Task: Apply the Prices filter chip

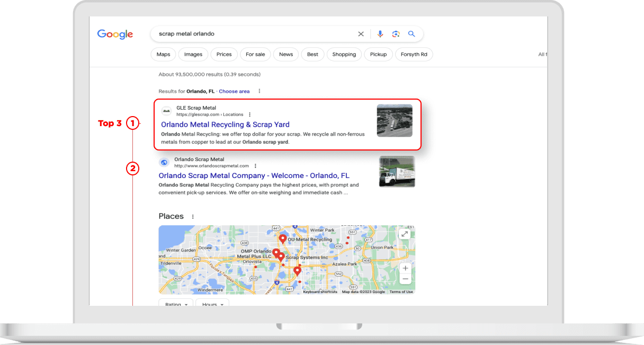Action: [x=224, y=54]
